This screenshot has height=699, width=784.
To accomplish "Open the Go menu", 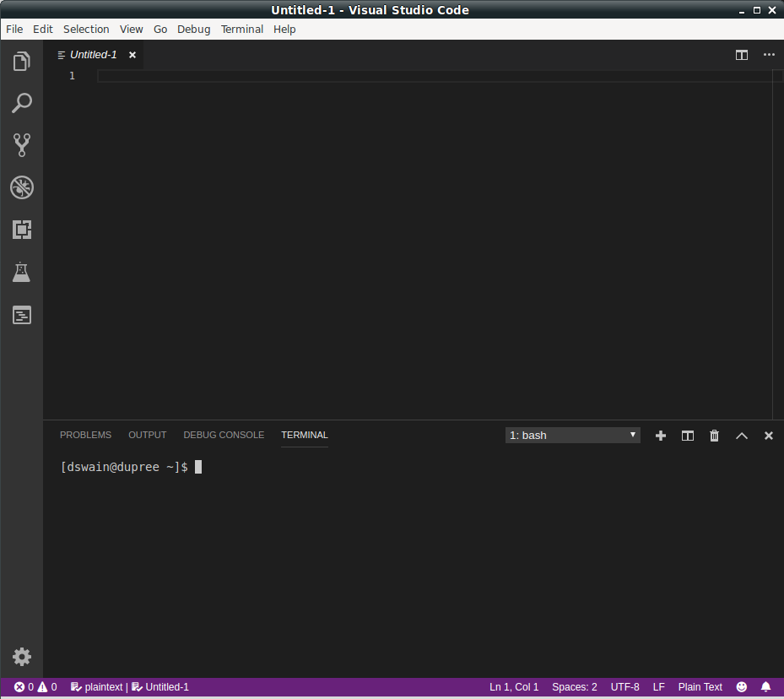I will point(160,29).
